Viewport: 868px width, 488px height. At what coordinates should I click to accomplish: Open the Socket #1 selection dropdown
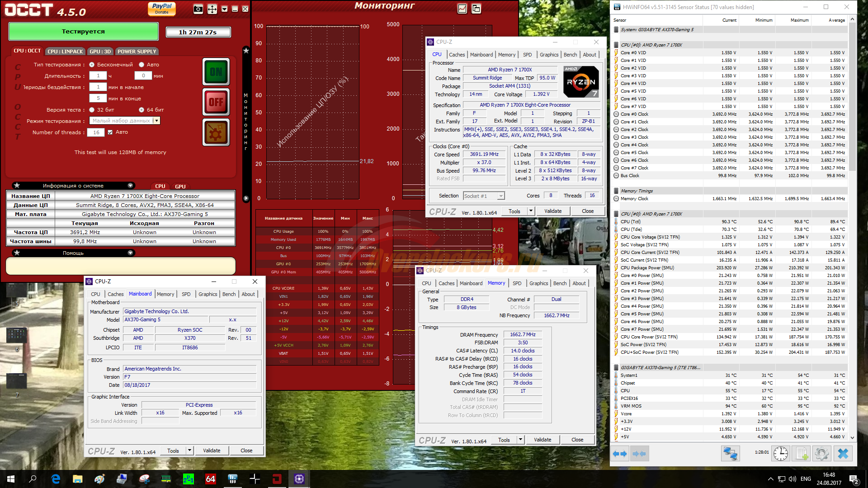coord(500,196)
